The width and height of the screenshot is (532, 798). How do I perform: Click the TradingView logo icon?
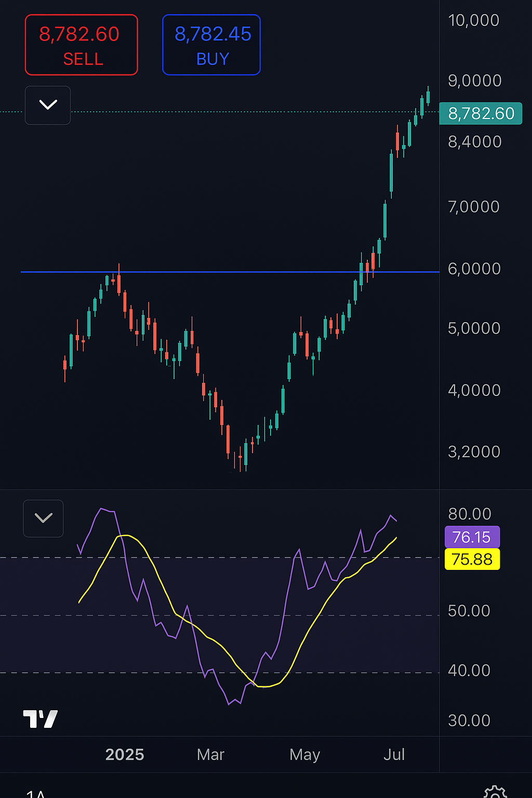(x=41, y=719)
